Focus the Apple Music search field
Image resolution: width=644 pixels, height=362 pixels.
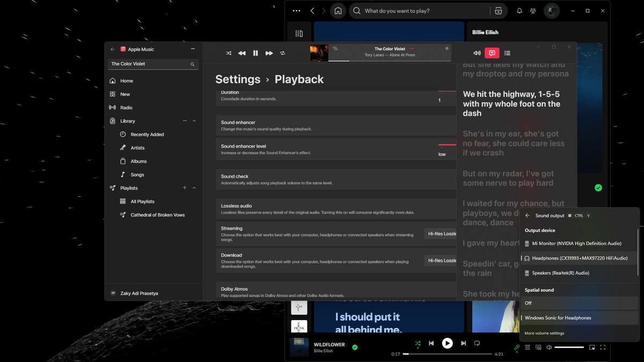coord(153,64)
